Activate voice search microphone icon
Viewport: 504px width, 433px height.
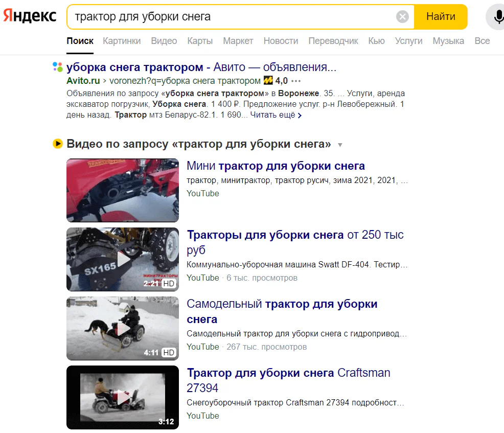pyautogui.click(x=498, y=17)
